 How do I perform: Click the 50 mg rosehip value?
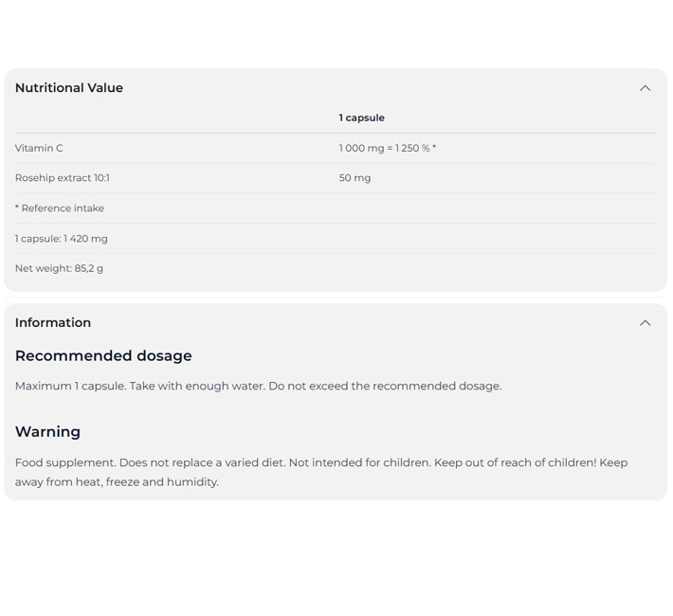[x=355, y=178]
